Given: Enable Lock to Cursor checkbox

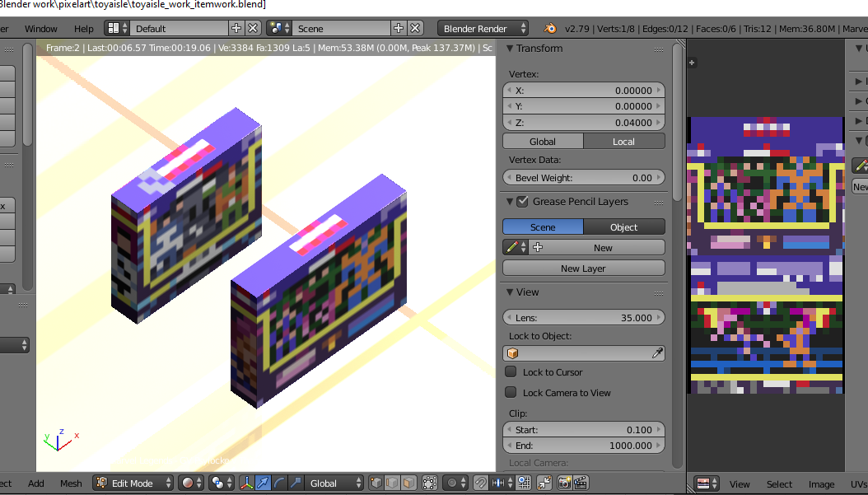Looking at the screenshot, I should (511, 372).
